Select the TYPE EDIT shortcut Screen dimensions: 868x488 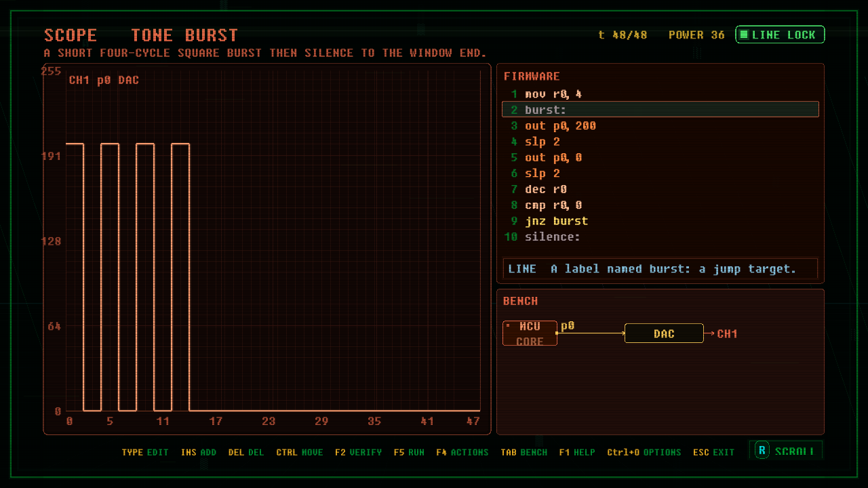(x=145, y=452)
